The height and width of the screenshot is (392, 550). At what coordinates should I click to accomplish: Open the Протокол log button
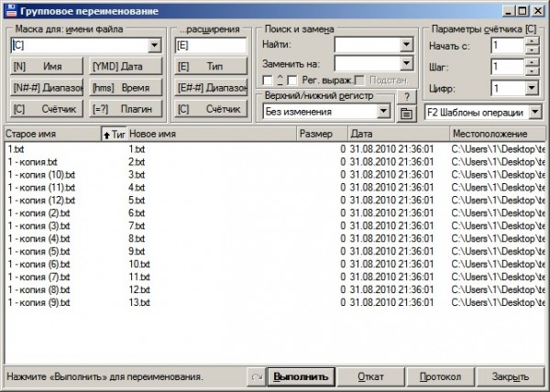(x=441, y=377)
